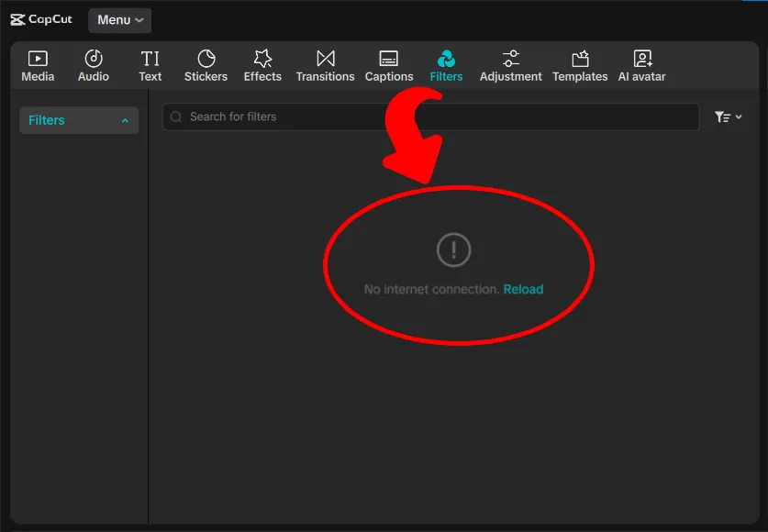
Task: Click the CapCut logo
Action: point(41,19)
